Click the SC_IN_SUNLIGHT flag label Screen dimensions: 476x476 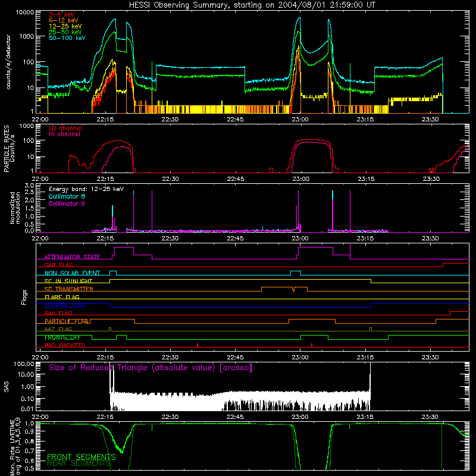(x=68, y=281)
